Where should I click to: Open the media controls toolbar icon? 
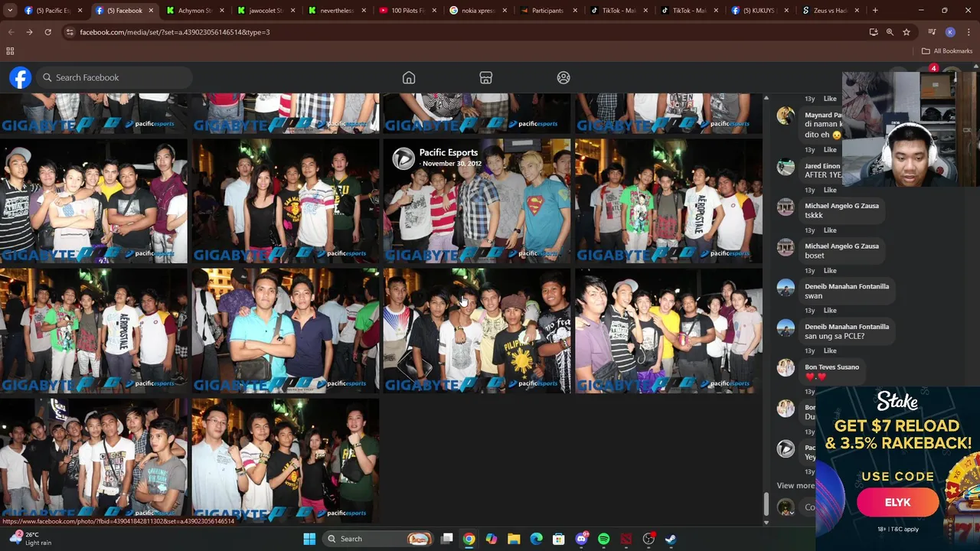932,32
